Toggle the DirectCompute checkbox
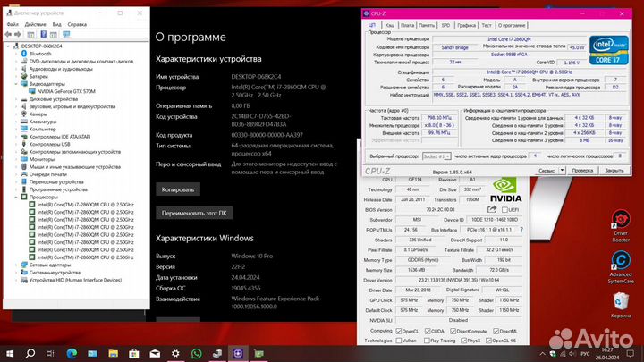 pos(453,331)
